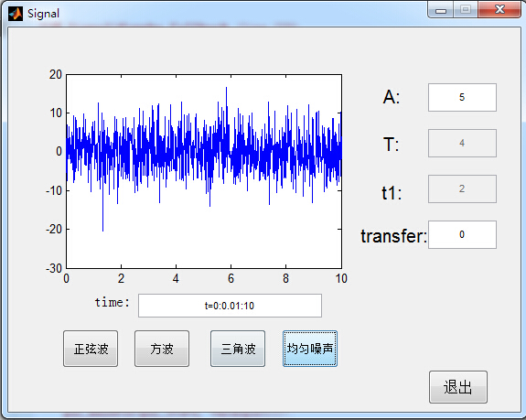Minimize the Signal window
Image resolution: width=526 pixels, height=420 pixels.
pyautogui.click(x=441, y=10)
